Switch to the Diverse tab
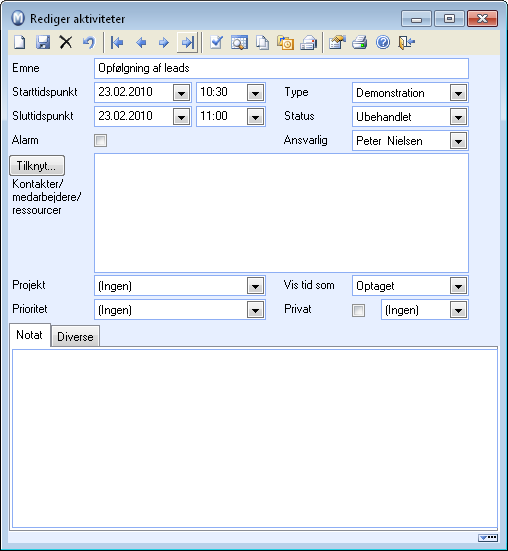The width and height of the screenshot is (508, 551). pyautogui.click(x=75, y=336)
